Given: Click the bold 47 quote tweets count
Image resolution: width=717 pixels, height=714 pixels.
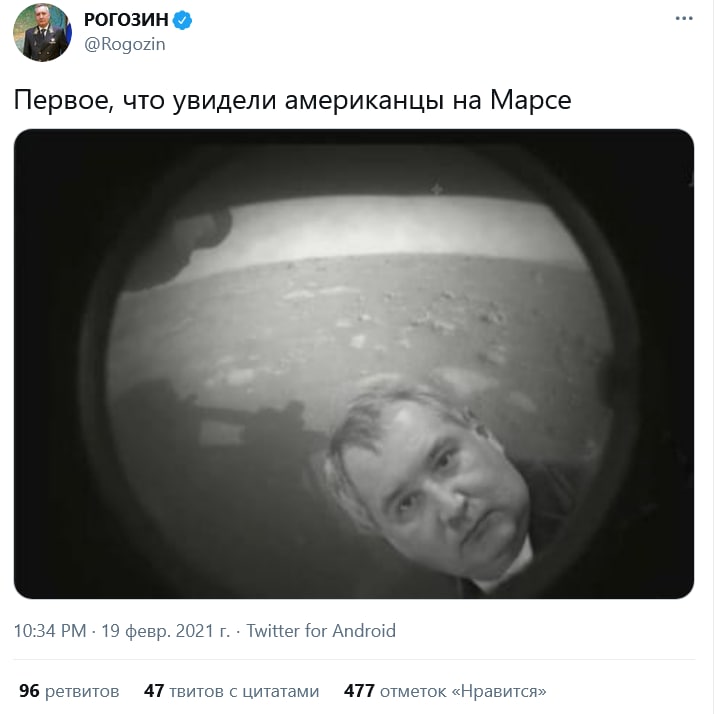Looking at the screenshot, I should coord(154,691).
